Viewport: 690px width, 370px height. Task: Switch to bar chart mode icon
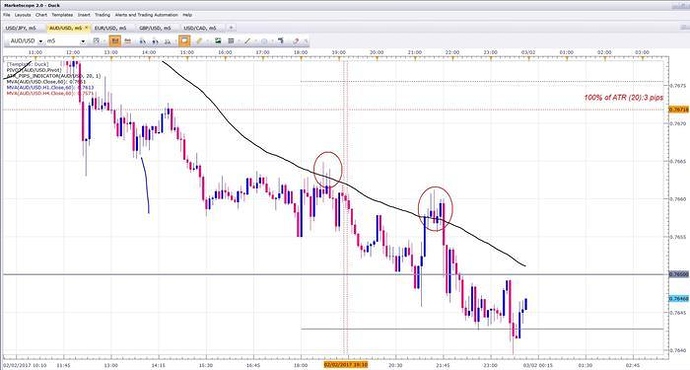[128, 41]
